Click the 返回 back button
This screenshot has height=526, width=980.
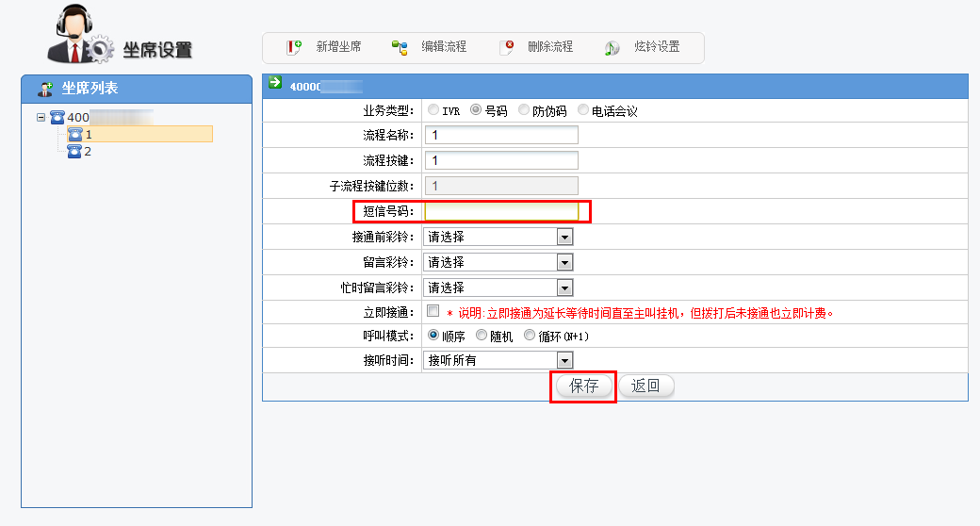tap(645, 386)
